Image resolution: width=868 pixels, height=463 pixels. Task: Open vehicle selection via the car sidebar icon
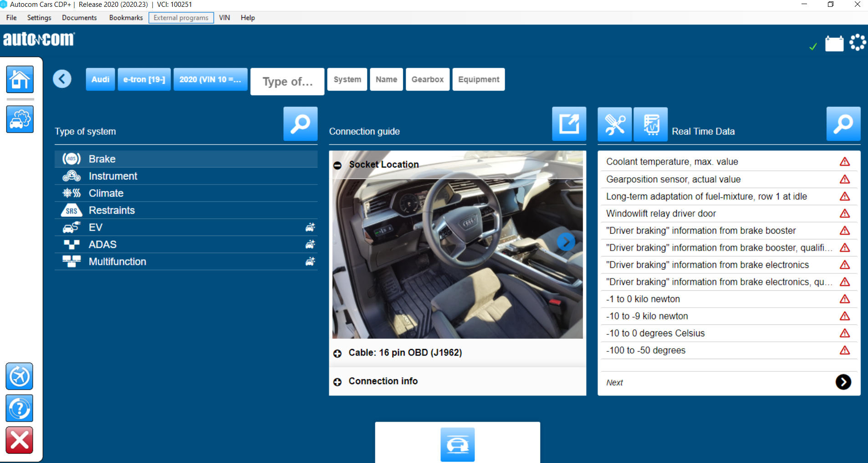point(20,119)
